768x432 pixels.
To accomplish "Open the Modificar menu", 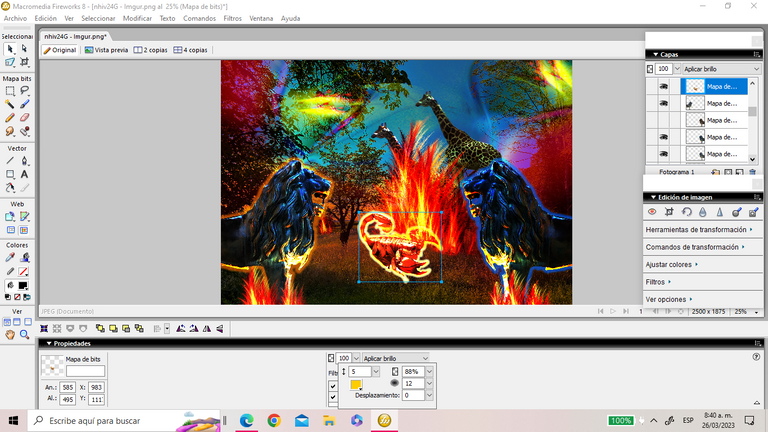I will [137, 19].
